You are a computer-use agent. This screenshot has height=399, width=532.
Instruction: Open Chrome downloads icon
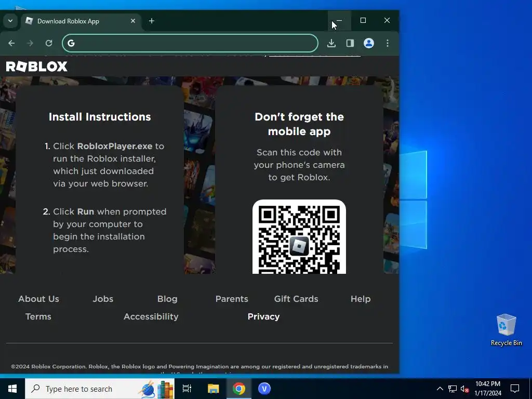point(331,43)
